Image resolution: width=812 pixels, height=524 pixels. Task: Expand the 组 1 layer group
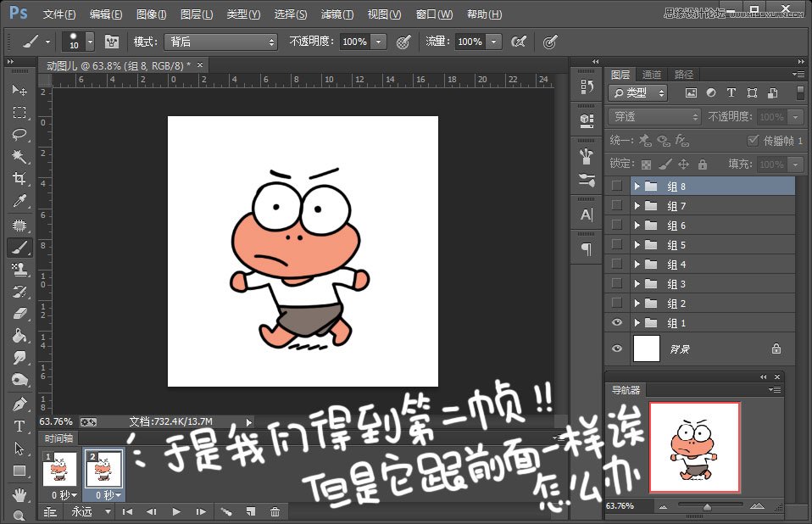637,322
